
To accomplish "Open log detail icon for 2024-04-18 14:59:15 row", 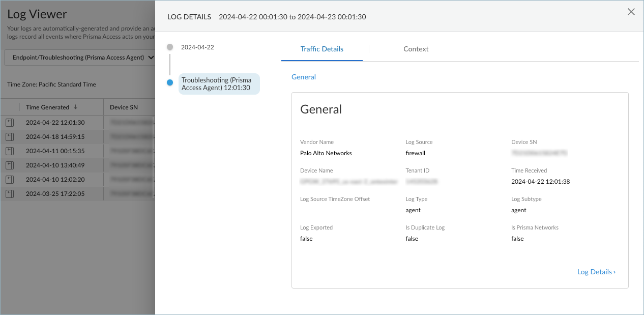I will (10, 137).
